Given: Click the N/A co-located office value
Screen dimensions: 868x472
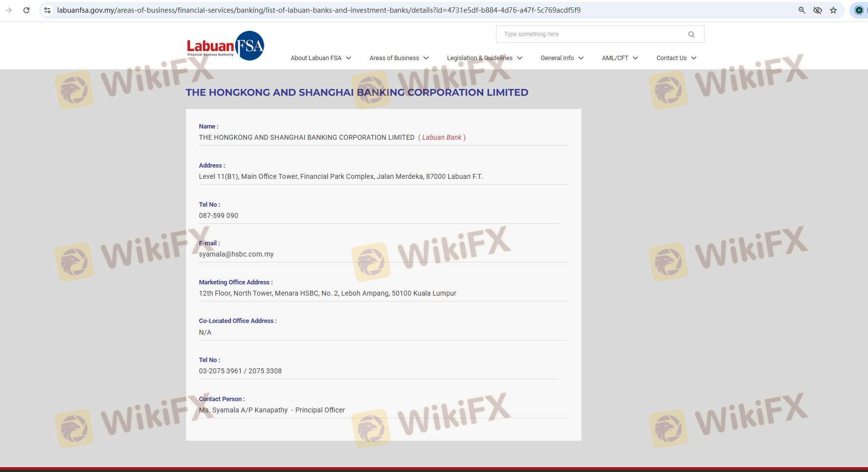Looking at the screenshot, I should tap(205, 332).
